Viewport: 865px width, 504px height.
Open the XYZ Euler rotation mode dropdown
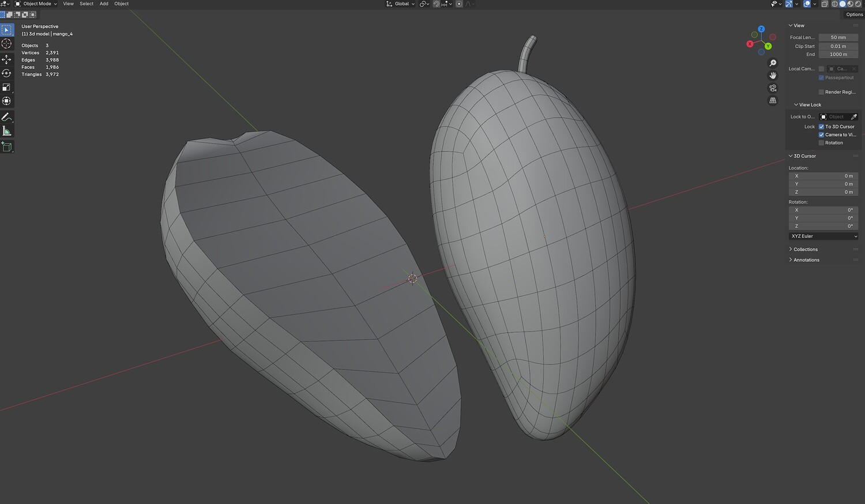pos(823,236)
